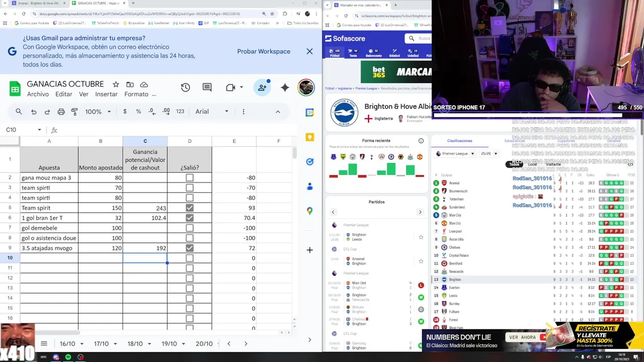Collapse the toolbar with the up chevron
Image resolution: width=644 pixels, height=362 pixels.
coord(278,112)
